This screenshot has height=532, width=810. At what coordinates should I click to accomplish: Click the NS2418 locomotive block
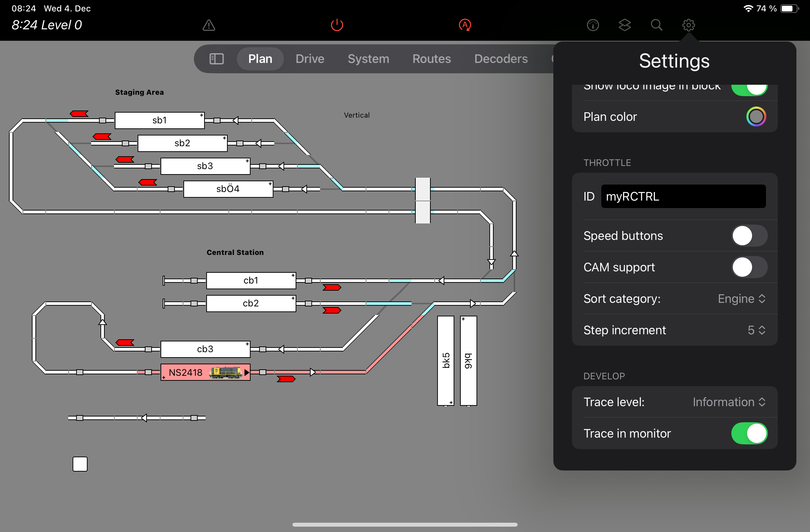pyautogui.click(x=205, y=372)
